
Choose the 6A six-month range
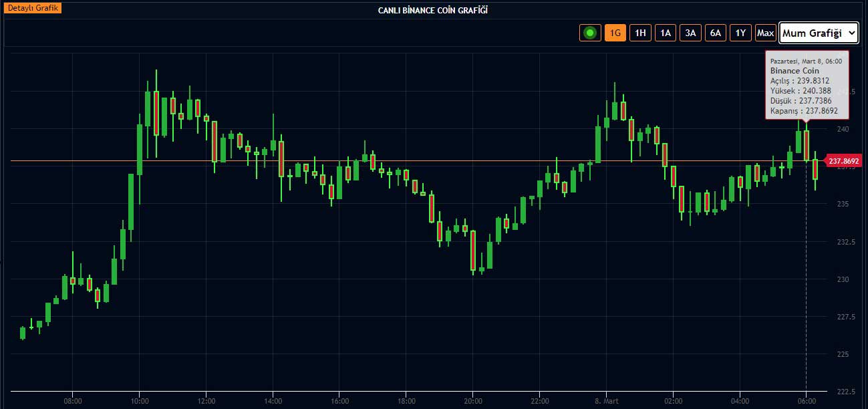716,33
